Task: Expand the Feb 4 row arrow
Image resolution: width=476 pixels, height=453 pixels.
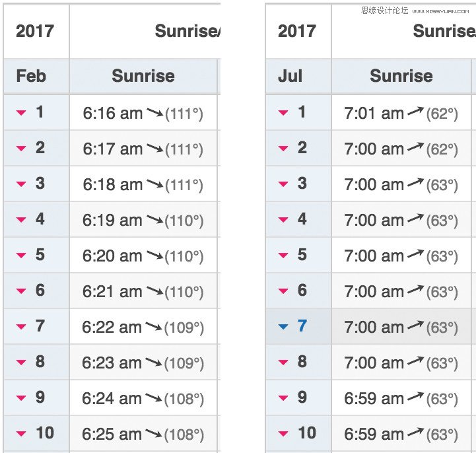Action: click(x=21, y=219)
